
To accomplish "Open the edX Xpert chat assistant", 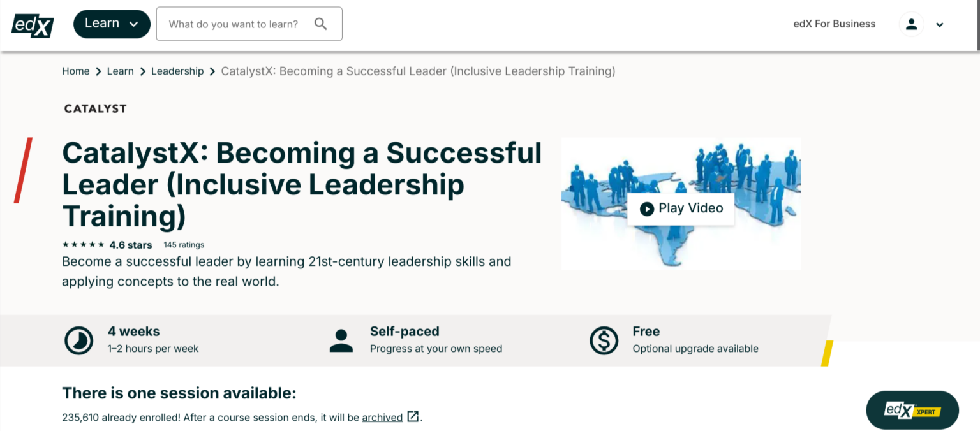I will pos(912,410).
